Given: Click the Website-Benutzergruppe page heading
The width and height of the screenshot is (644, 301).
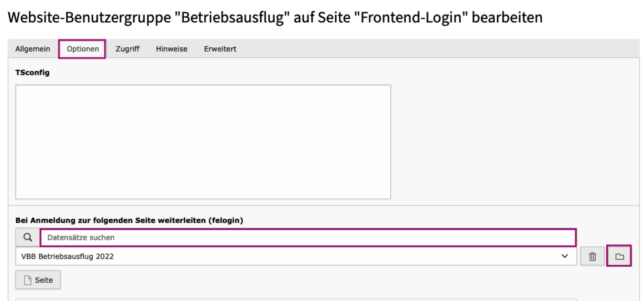Looking at the screenshot, I should [275, 17].
